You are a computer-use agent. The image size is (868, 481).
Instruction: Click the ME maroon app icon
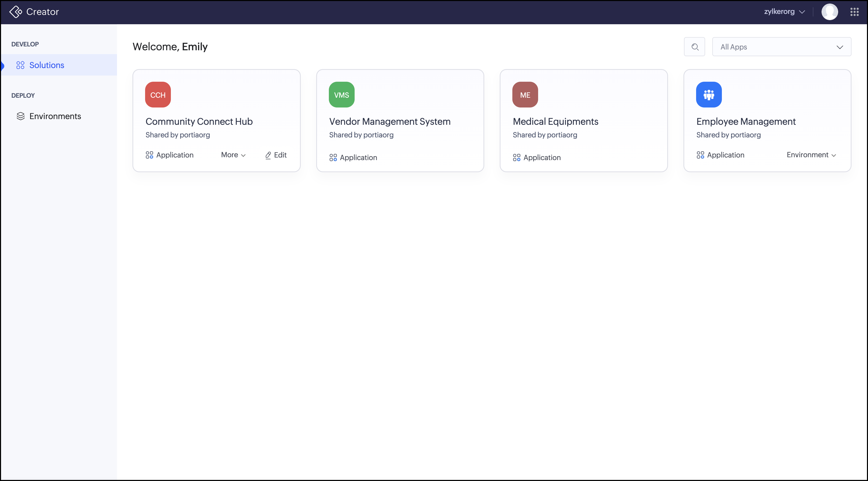pos(525,95)
